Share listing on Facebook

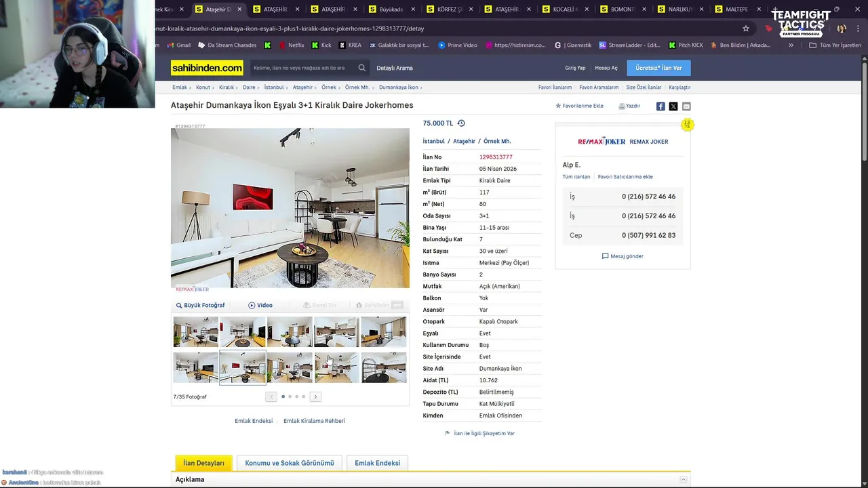[660, 106]
